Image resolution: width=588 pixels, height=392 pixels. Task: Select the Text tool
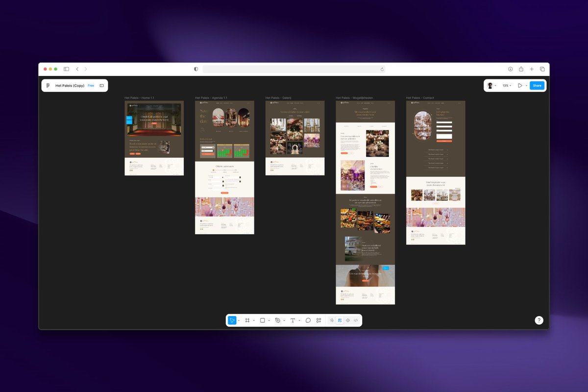click(x=293, y=320)
